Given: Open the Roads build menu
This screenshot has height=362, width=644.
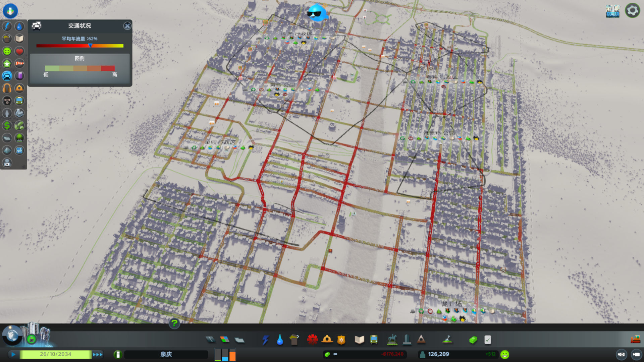Looking at the screenshot, I should coord(210,340).
